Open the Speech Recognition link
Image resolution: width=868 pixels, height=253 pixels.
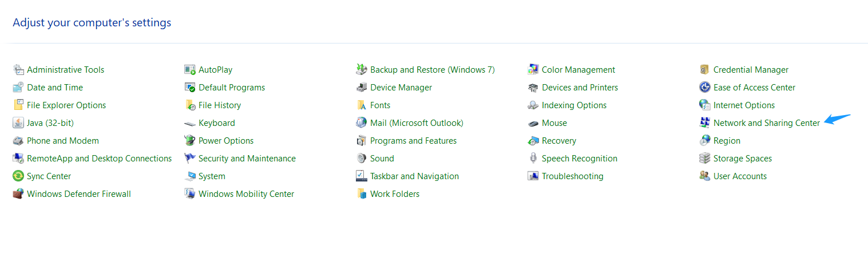580,159
